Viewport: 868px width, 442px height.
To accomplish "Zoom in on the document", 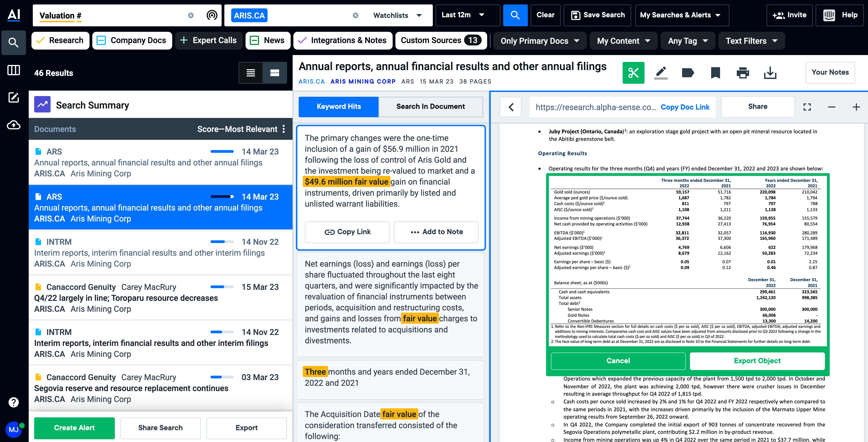I will (x=856, y=107).
